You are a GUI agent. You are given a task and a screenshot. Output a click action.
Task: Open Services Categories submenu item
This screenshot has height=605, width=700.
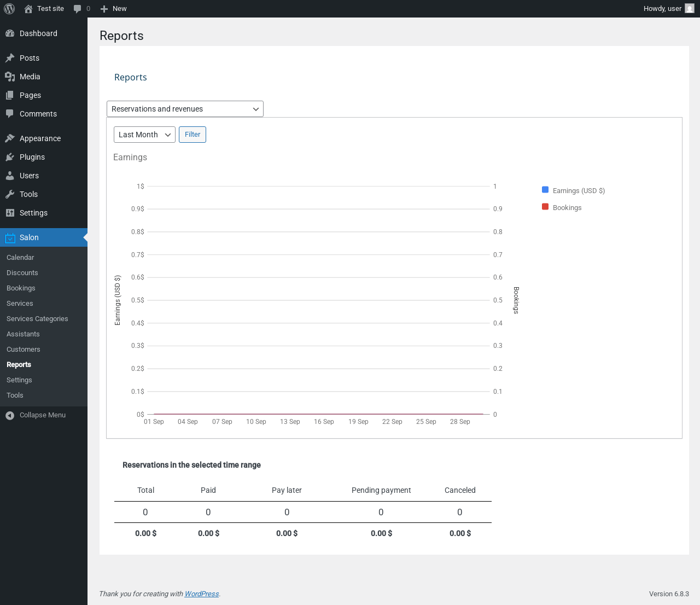click(x=37, y=319)
